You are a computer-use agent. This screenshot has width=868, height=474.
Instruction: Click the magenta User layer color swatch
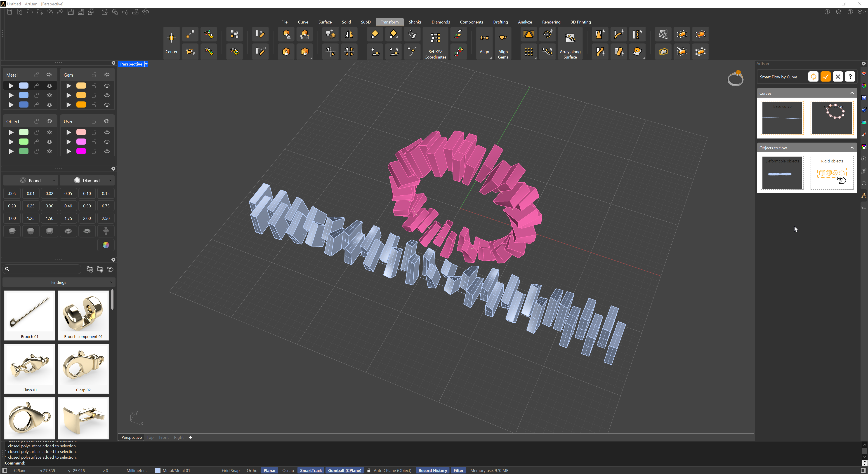81,151
